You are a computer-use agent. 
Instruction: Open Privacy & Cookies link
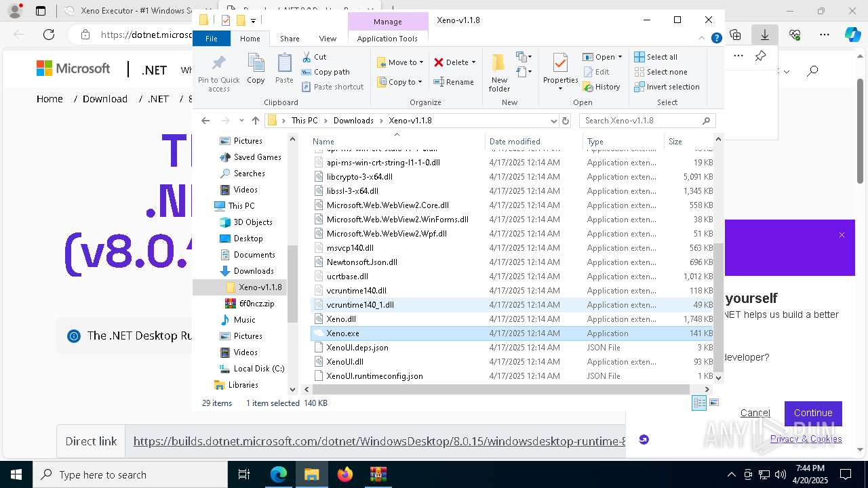pyautogui.click(x=806, y=439)
